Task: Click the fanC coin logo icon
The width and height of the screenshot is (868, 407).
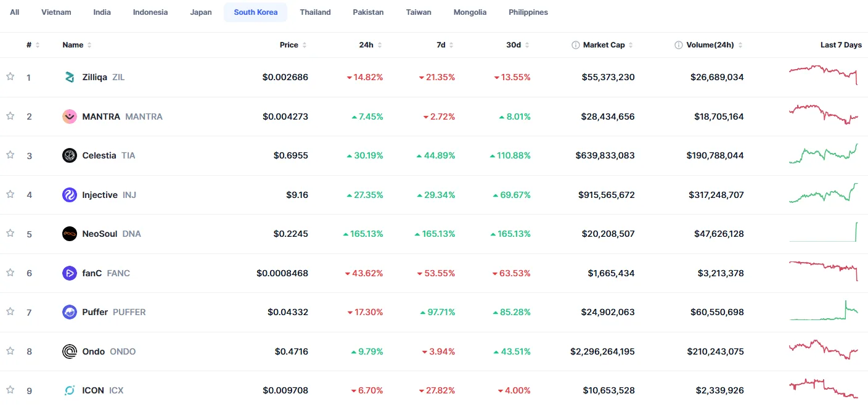Action: tap(70, 273)
